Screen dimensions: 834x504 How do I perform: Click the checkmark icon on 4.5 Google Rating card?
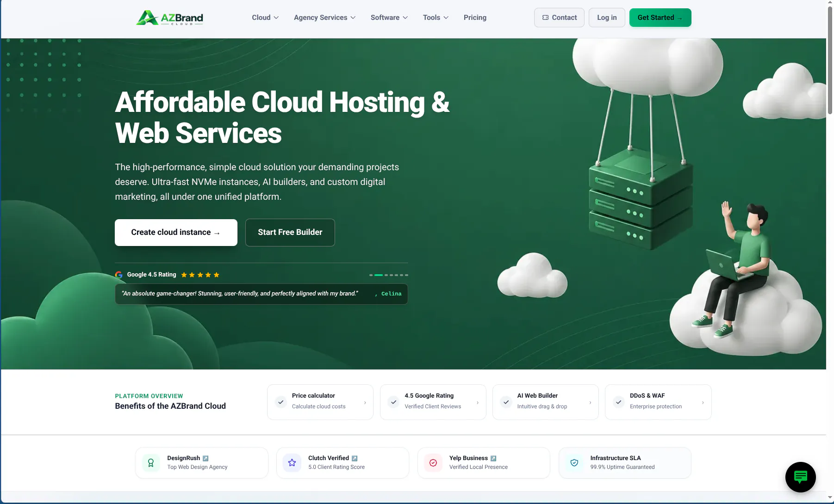(393, 402)
